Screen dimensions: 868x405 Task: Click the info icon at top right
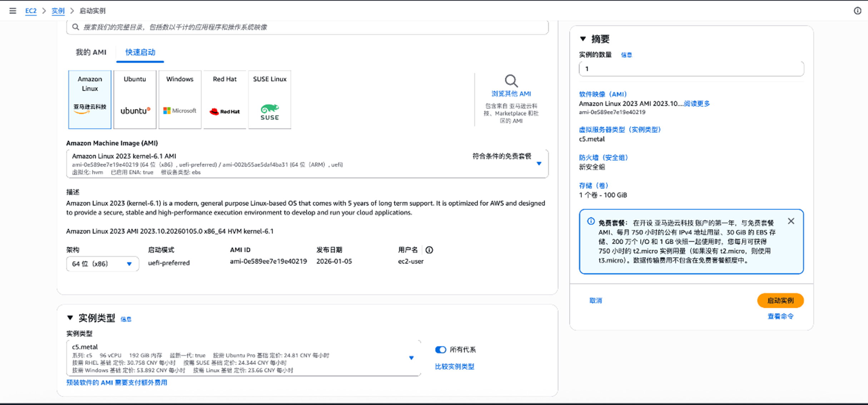pyautogui.click(x=857, y=11)
